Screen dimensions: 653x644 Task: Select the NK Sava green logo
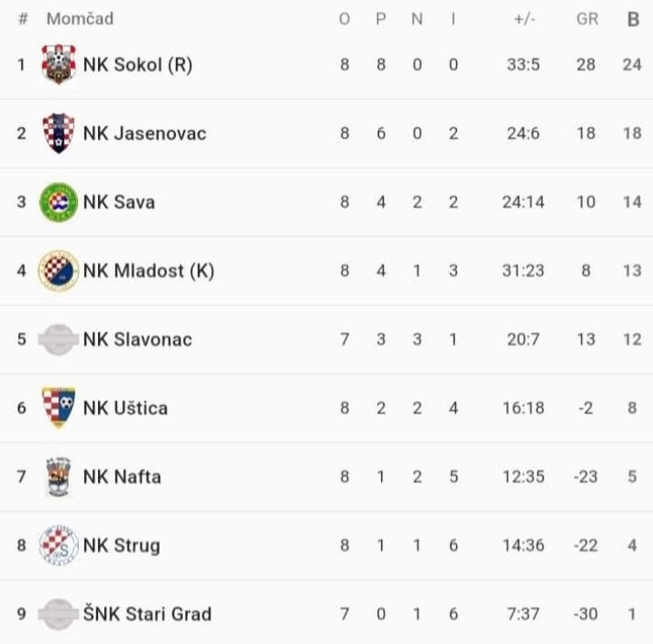[59, 201]
